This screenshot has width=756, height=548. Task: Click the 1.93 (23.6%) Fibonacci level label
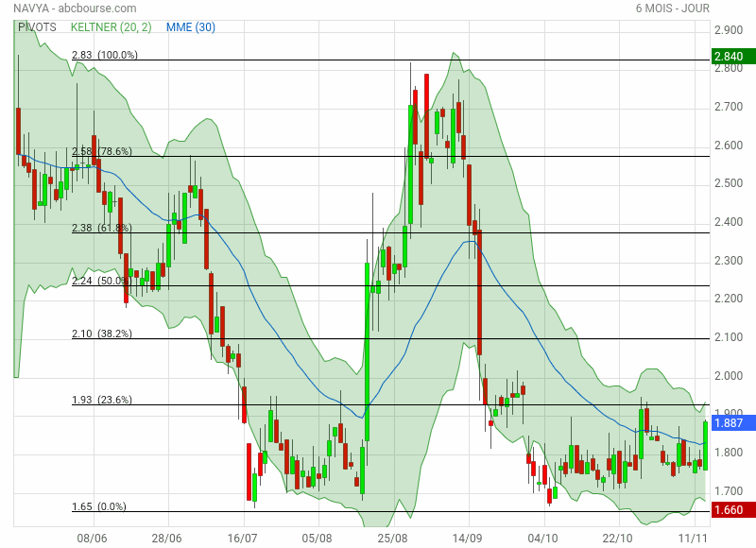coord(102,400)
